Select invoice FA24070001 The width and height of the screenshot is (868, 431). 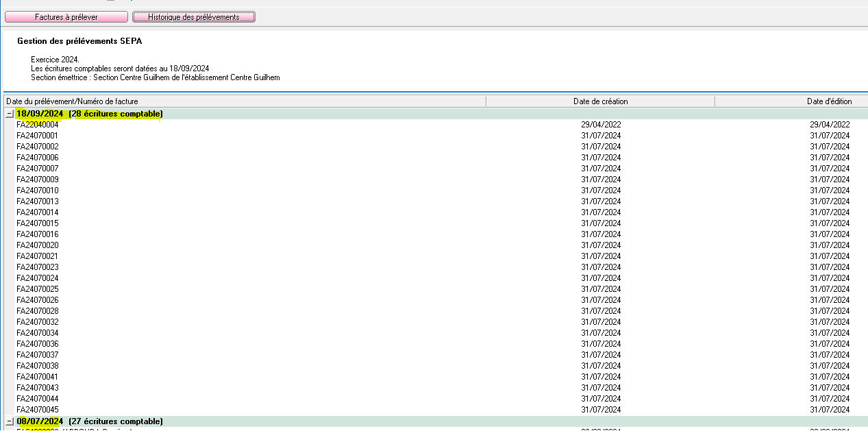coord(38,136)
